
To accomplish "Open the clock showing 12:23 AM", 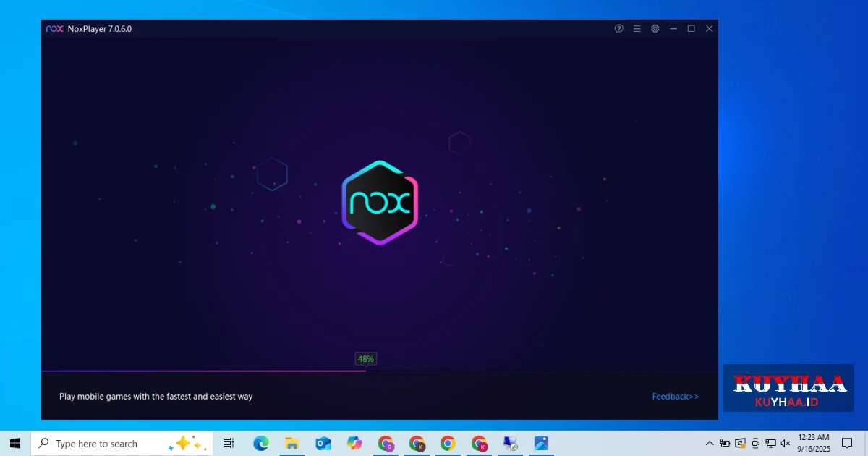I will (814, 443).
